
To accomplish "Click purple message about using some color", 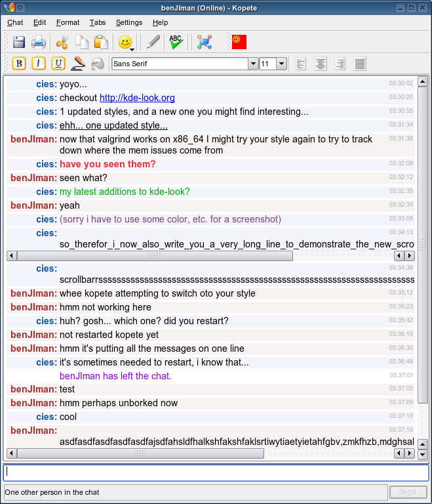I will tap(170, 219).
